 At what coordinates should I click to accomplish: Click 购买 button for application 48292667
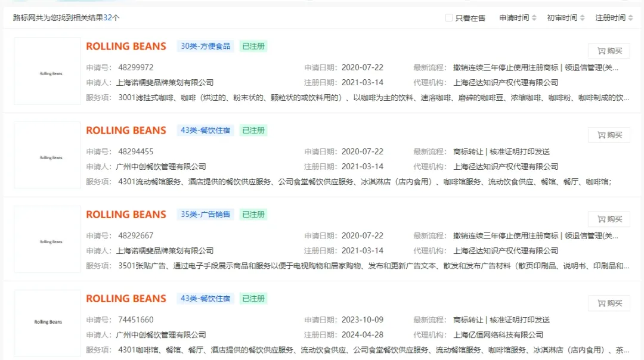coord(609,219)
